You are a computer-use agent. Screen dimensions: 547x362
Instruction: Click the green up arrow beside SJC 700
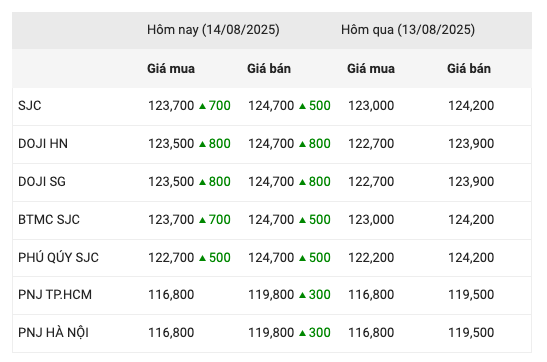tap(202, 106)
